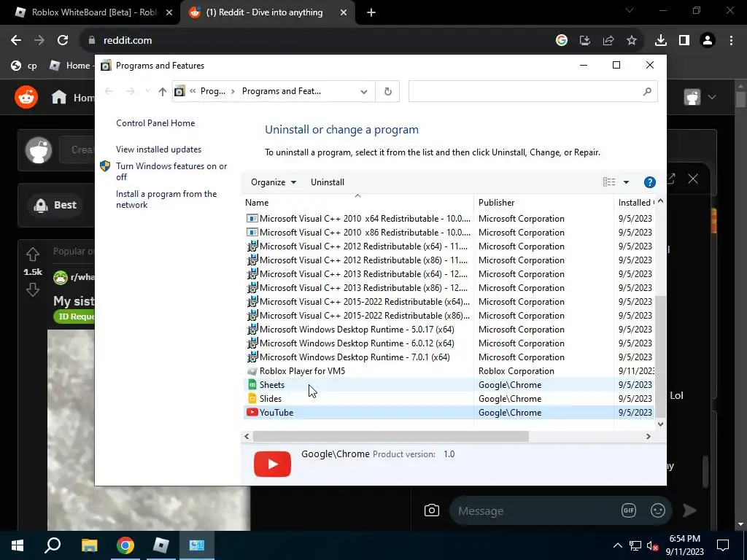This screenshot has width=747, height=560.
Task: Open the Chrome profile avatar
Action: coord(708,41)
